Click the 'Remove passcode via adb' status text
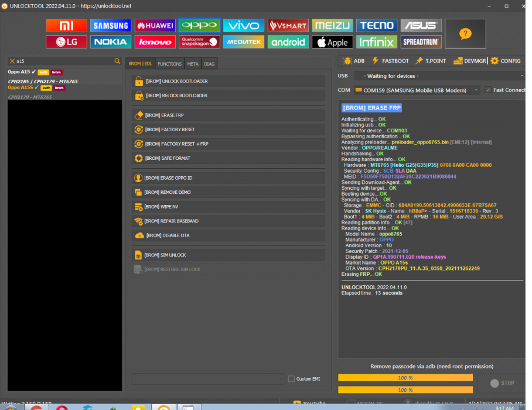532x410 pixels. pos(432,366)
